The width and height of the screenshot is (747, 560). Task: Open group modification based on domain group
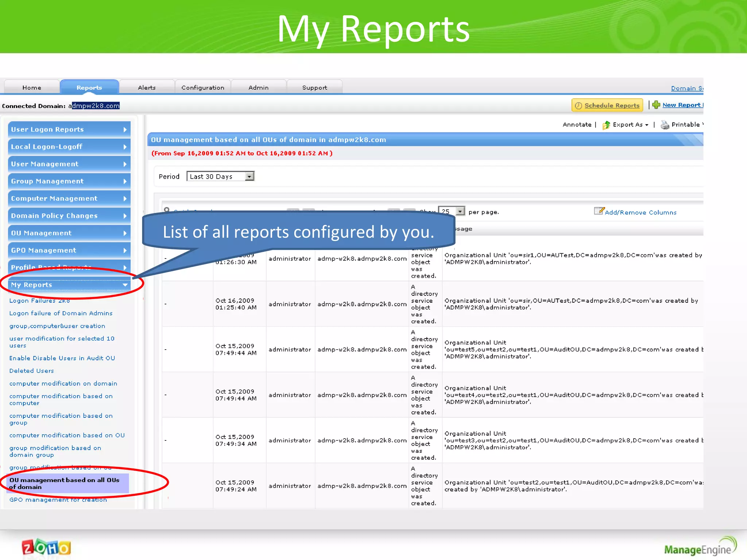click(55, 451)
